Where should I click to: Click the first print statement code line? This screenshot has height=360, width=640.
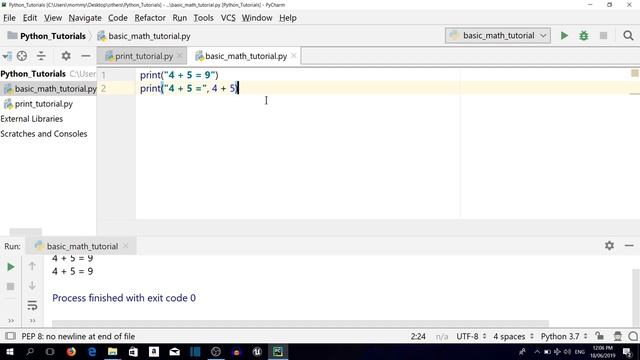click(179, 75)
